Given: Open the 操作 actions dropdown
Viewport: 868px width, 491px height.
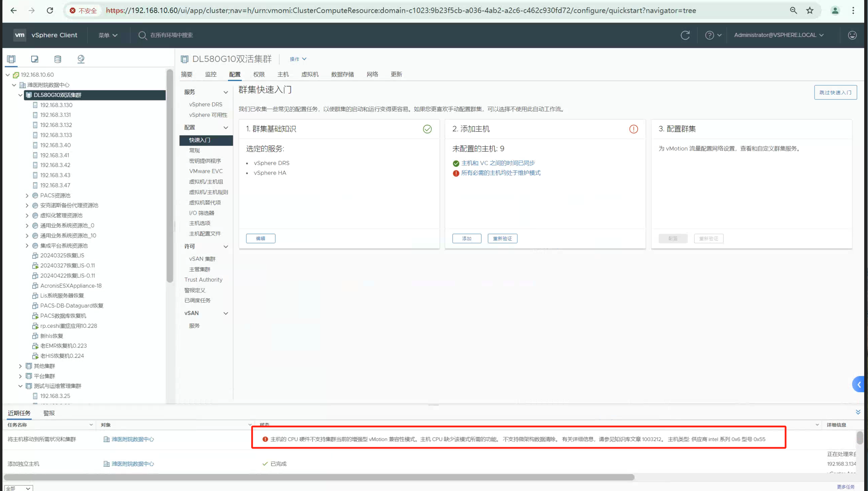Looking at the screenshot, I should tap(298, 59).
